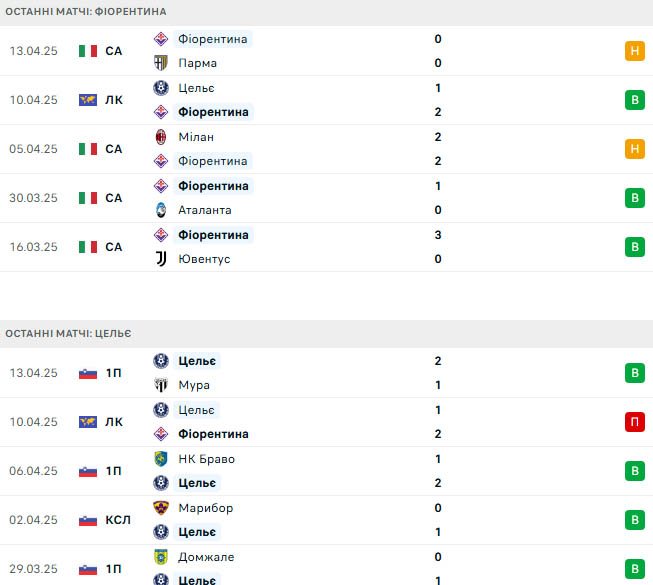Open the 06.04.25 НК Браво match row

click(326, 471)
